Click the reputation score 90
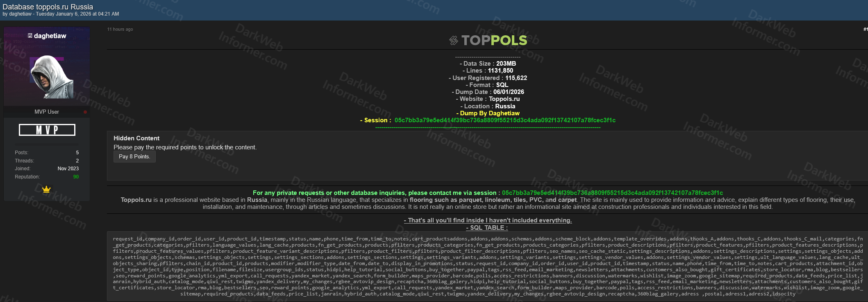The height and width of the screenshot is (302, 868). tap(76, 177)
